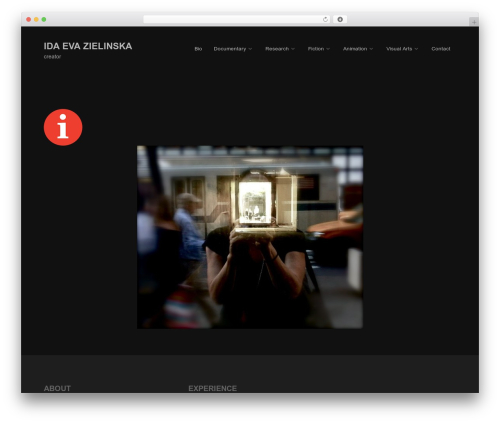Close window with red traffic light

[x=29, y=19]
